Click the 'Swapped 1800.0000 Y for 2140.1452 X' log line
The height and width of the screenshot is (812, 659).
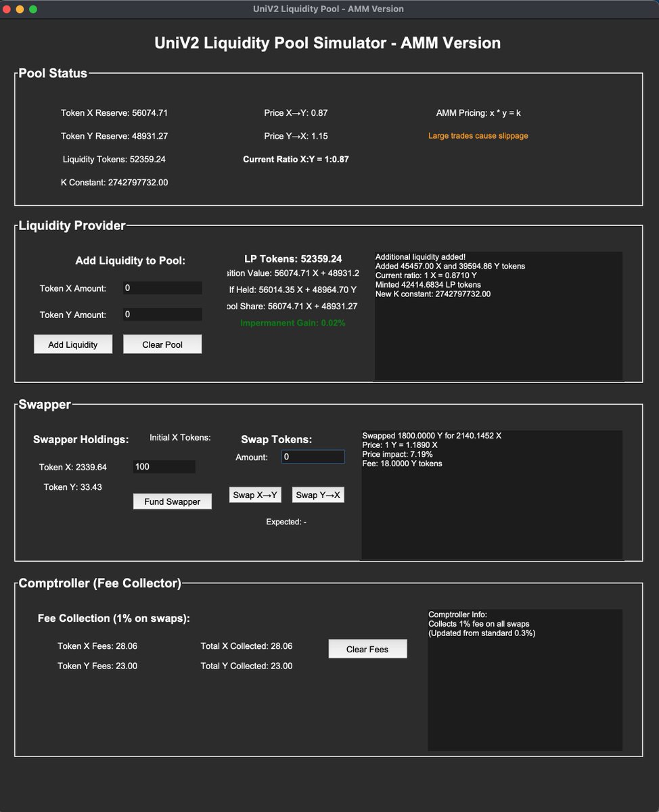click(x=432, y=436)
